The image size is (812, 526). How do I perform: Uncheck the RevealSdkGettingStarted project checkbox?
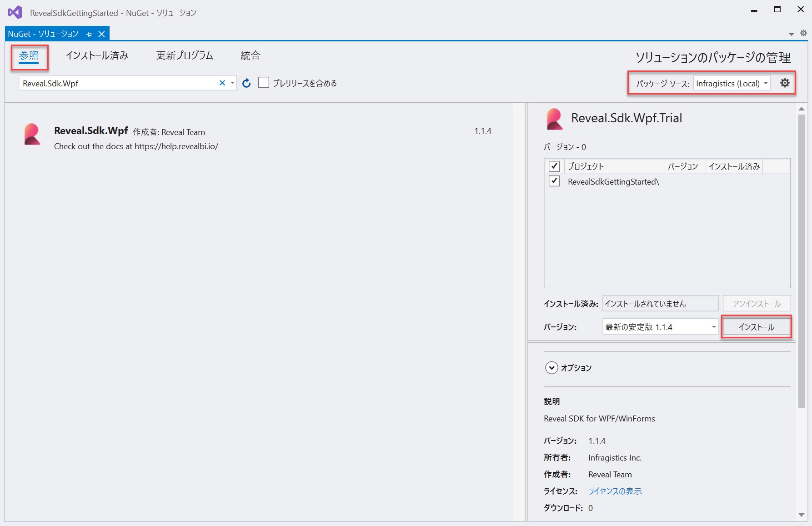pos(554,181)
